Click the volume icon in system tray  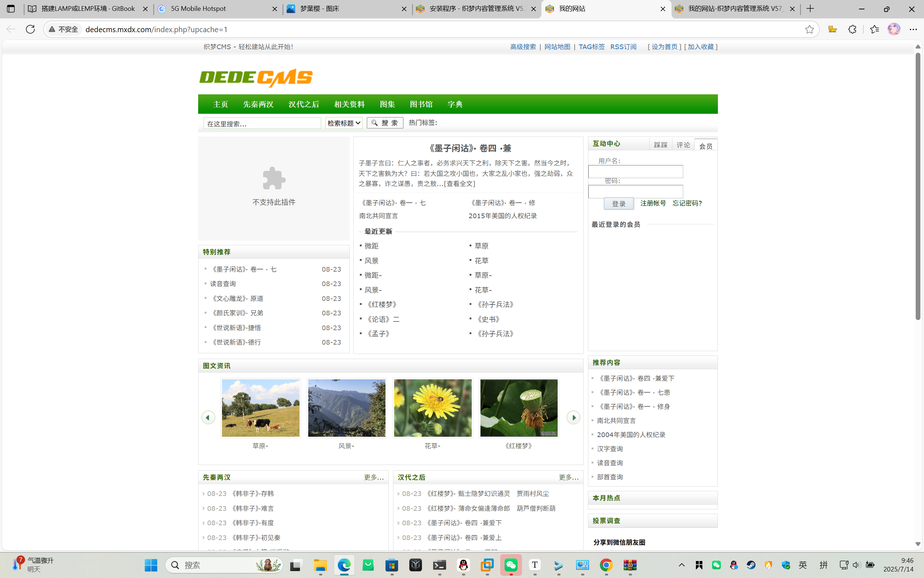857,565
